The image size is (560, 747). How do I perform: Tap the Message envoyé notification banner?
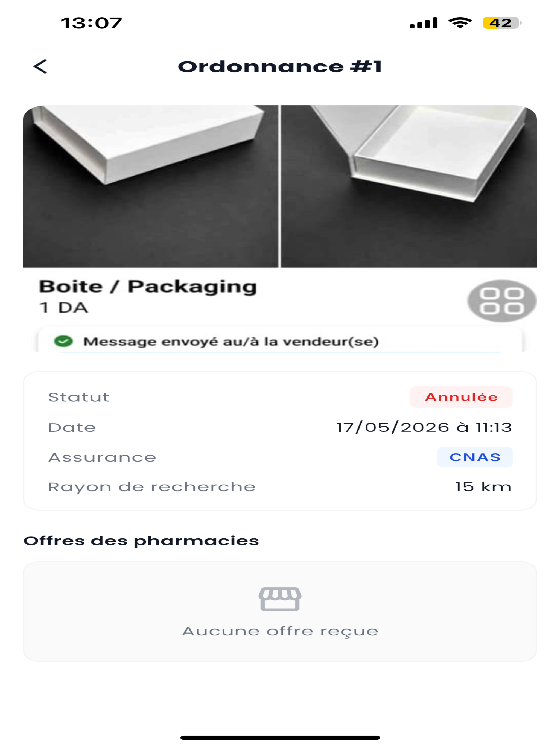click(280, 341)
